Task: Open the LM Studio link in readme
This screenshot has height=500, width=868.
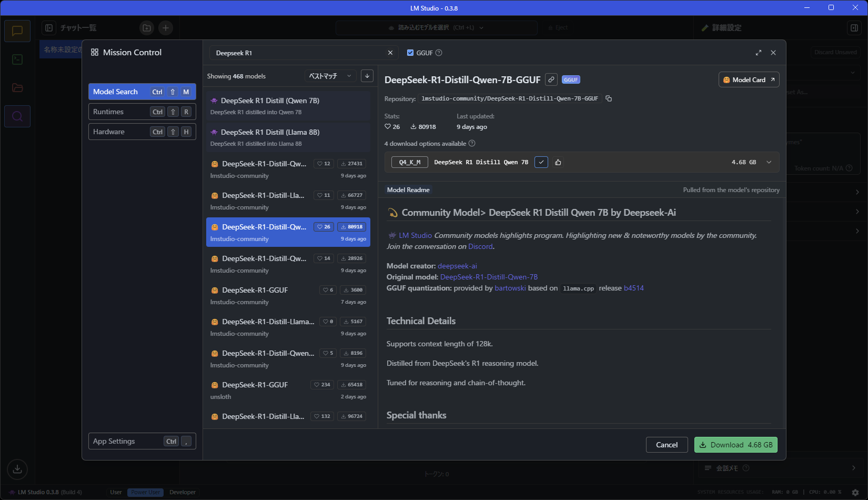Action: click(415, 236)
